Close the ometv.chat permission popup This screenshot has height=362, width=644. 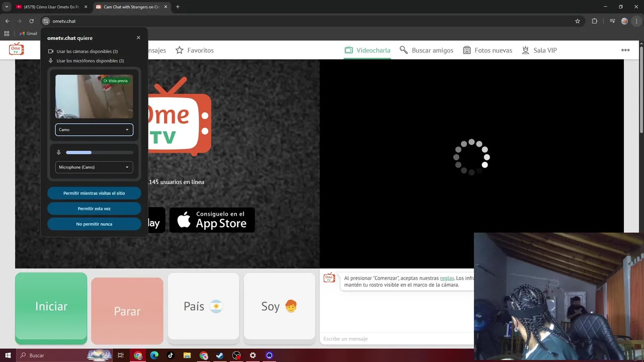[138, 38]
